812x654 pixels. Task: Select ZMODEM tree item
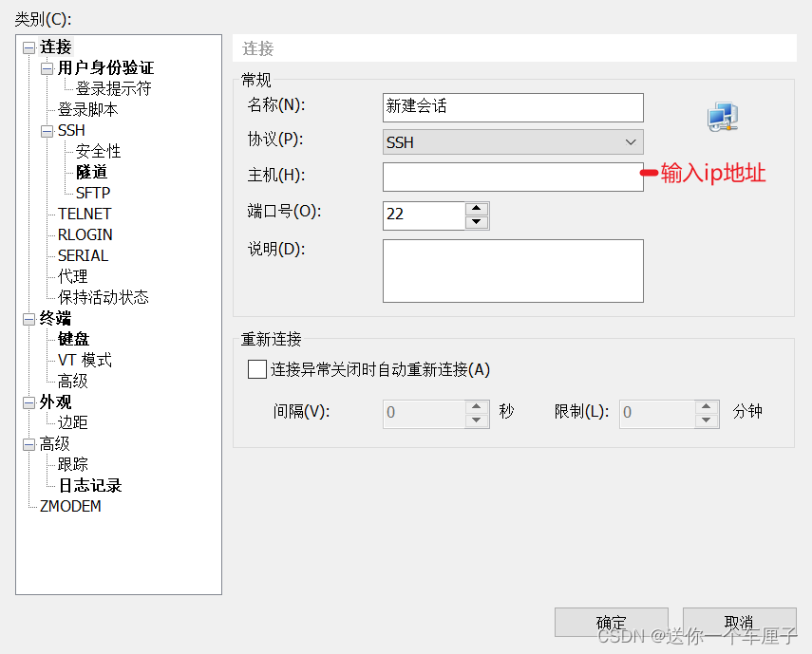click(x=70, y=506)
